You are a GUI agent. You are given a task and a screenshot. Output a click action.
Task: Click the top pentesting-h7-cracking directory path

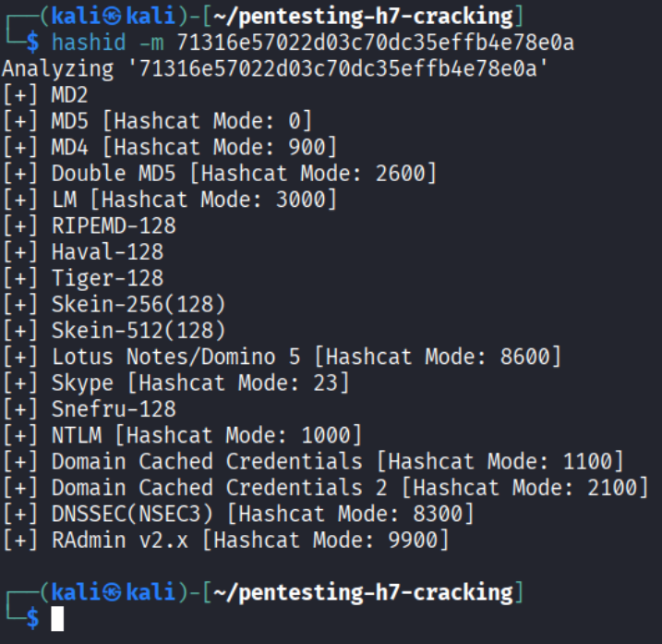pos(363,17)
